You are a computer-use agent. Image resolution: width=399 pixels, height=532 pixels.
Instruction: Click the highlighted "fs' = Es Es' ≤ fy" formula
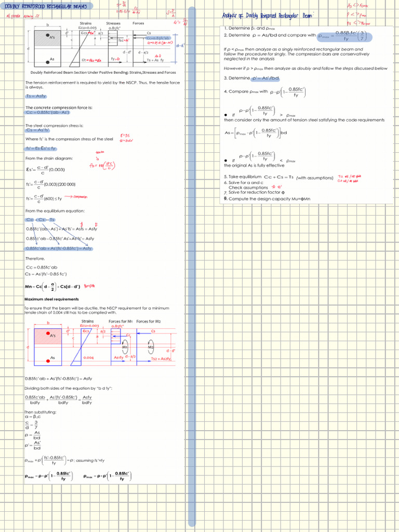pyautogui.click(x=41, y=149)
